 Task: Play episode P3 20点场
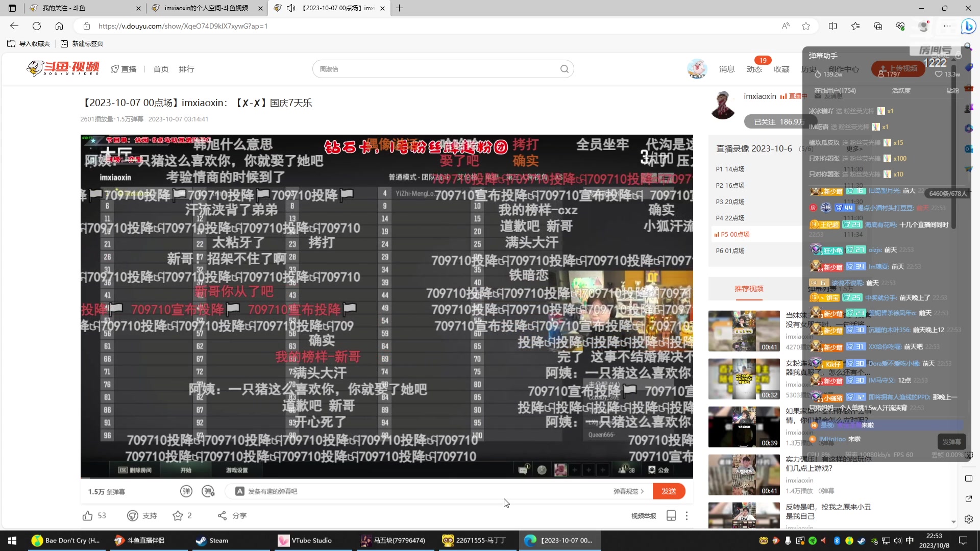point(730,202)
